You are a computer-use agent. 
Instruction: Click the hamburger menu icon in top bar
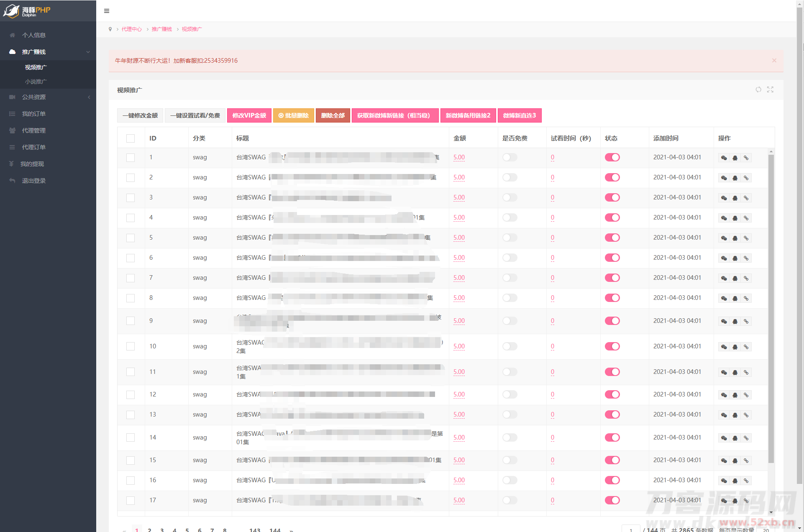pyautogui.click(x=107, y=11)
